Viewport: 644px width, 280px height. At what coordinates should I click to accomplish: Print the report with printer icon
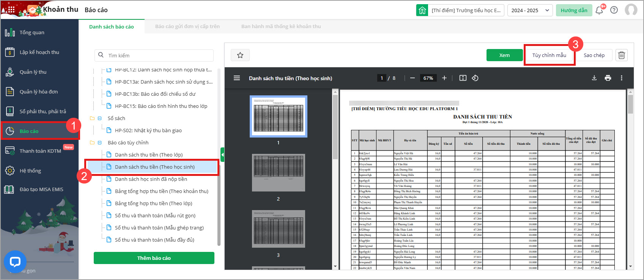tap(608, 78)
